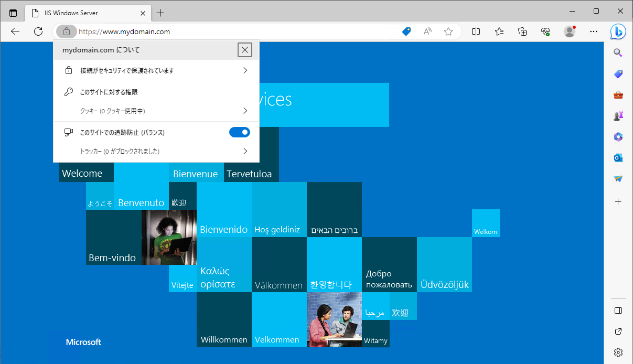Click the ようこそ tile
This screenshot has height=364, width=633.
coord(100,196)
